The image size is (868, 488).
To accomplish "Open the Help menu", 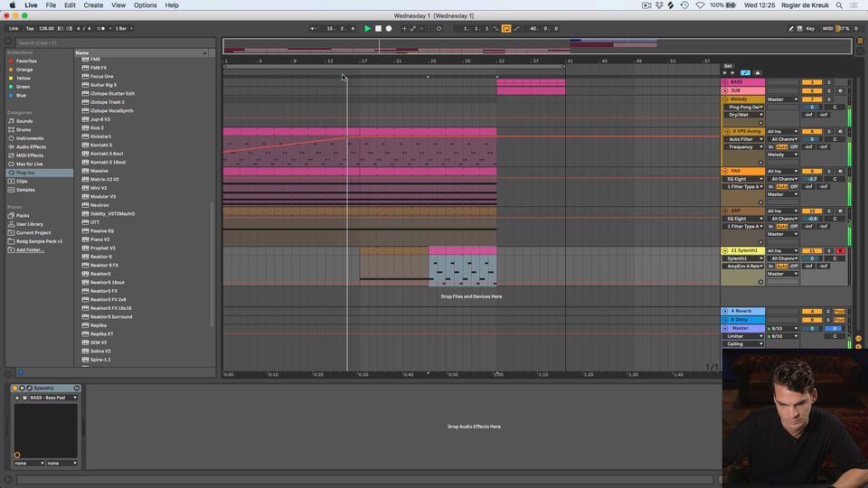I will point(172,5).
